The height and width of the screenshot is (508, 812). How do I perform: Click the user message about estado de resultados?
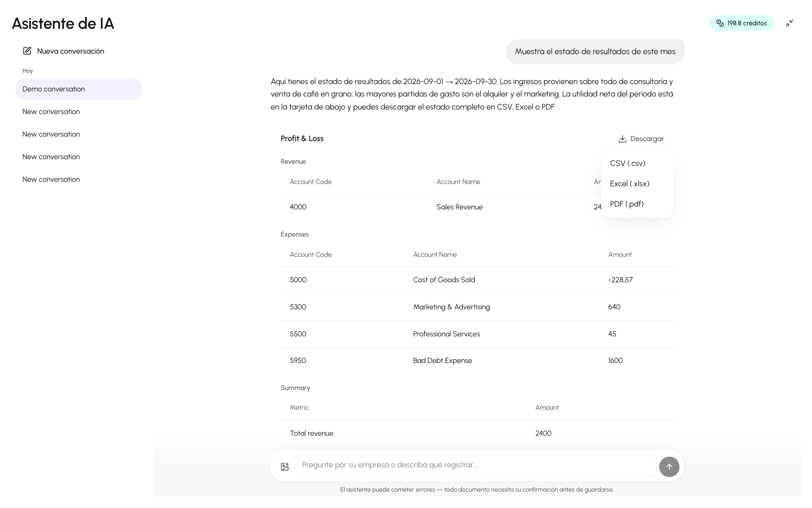coord(595,51)
